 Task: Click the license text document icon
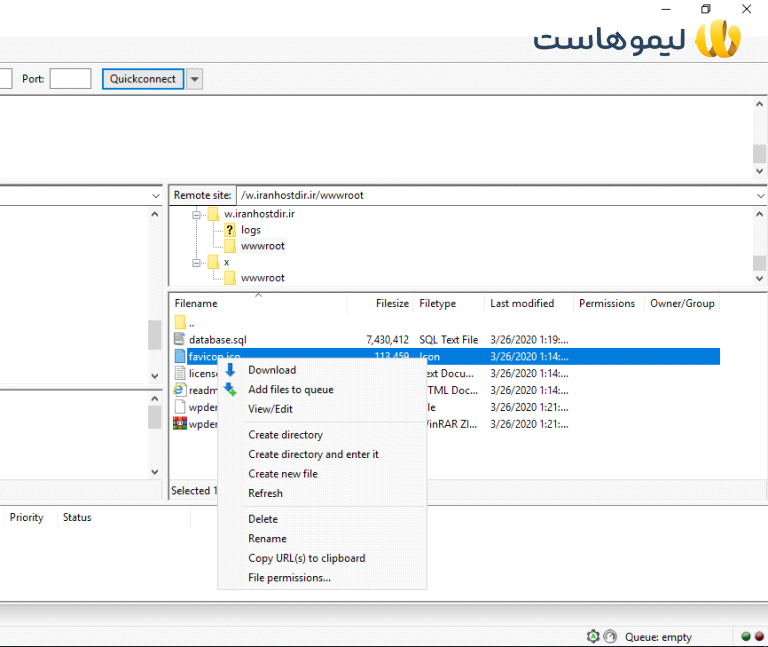[x=180, y=373]
